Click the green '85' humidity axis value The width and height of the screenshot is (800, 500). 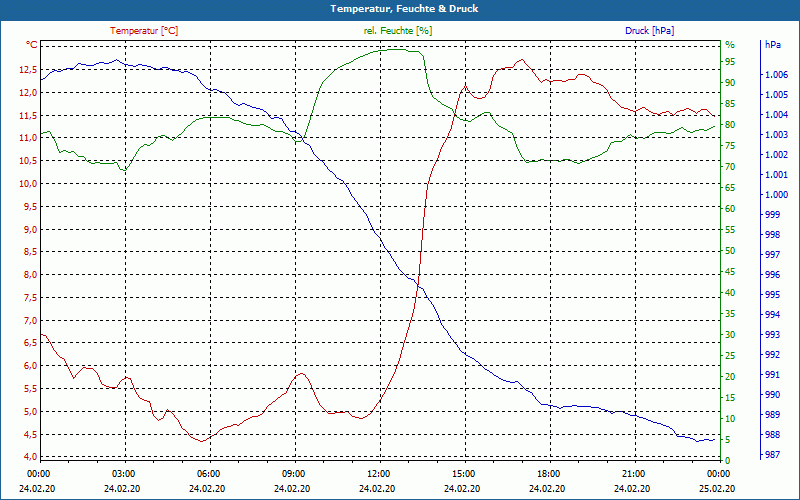tap(730, 104)
